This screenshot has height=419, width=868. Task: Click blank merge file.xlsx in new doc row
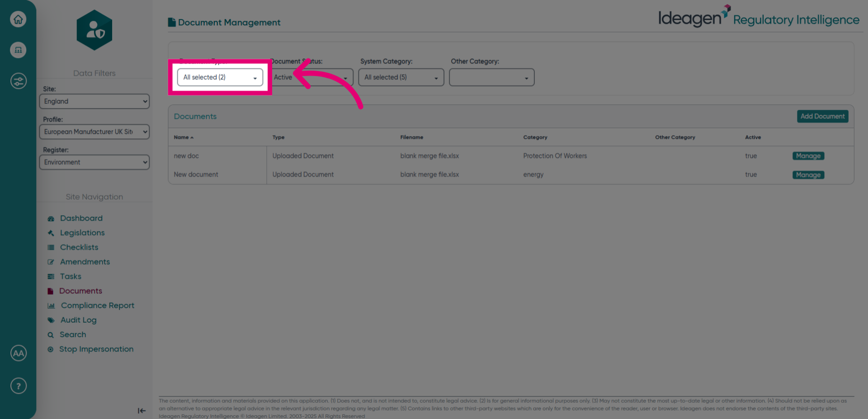(429, 156)
